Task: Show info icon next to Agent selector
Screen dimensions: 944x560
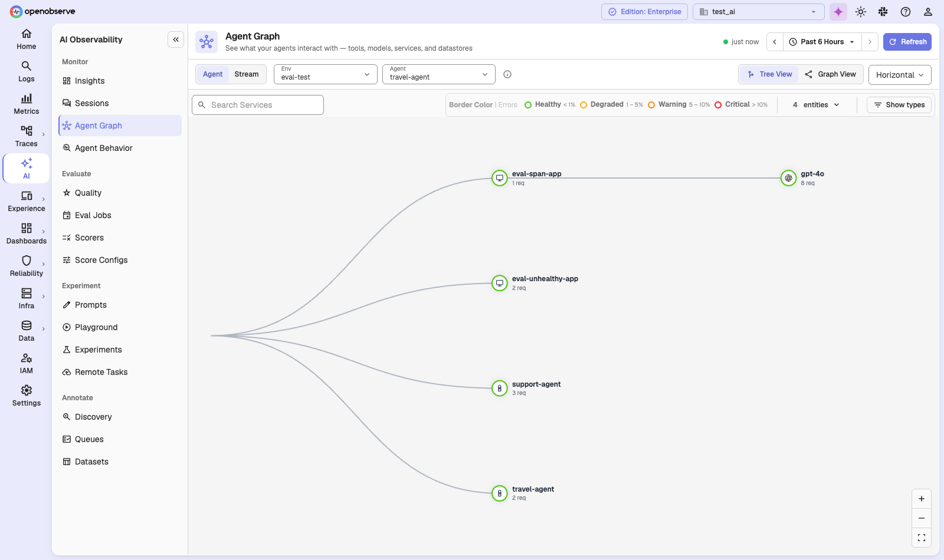Action: click(x=507, y=74)
